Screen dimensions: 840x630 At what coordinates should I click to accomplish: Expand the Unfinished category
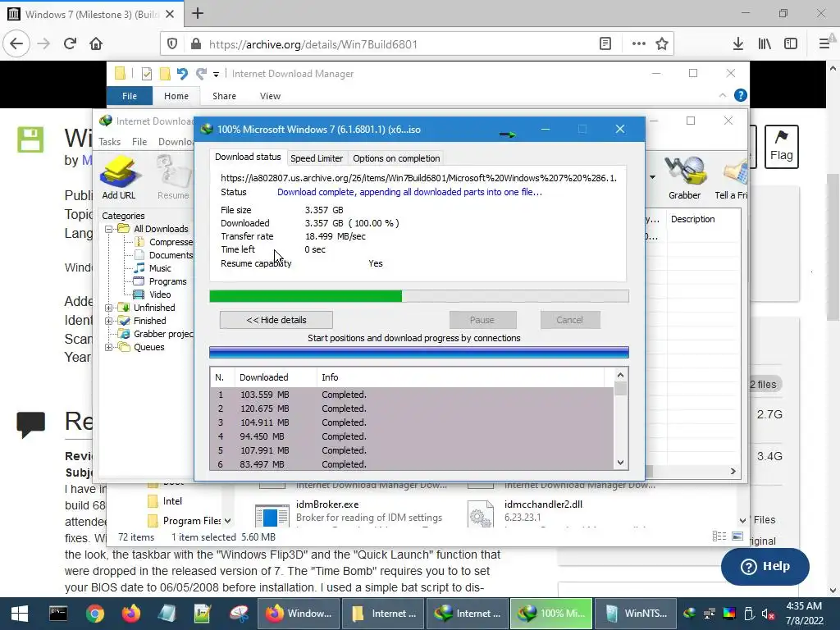(x=109, y=308)
